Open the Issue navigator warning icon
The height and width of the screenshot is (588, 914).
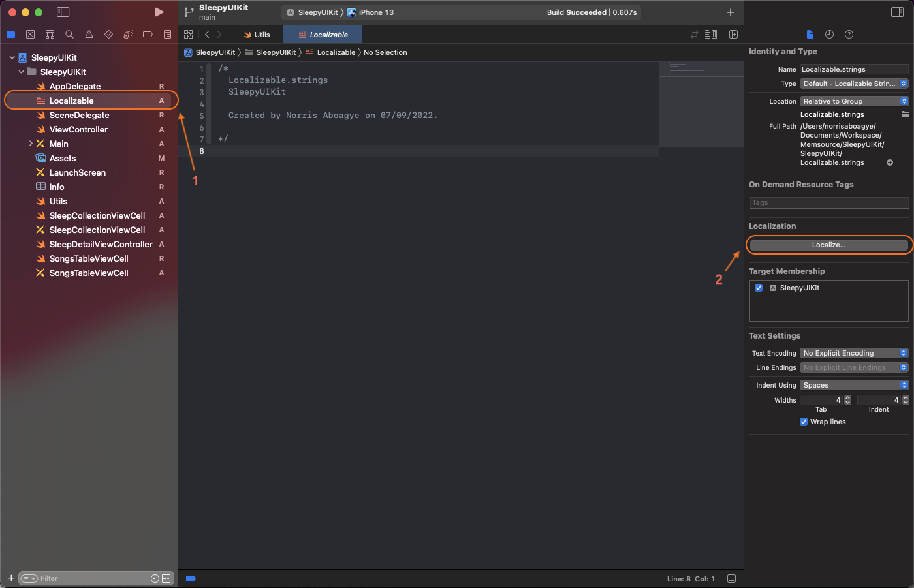pyautogui.click(x=89, y=35)
